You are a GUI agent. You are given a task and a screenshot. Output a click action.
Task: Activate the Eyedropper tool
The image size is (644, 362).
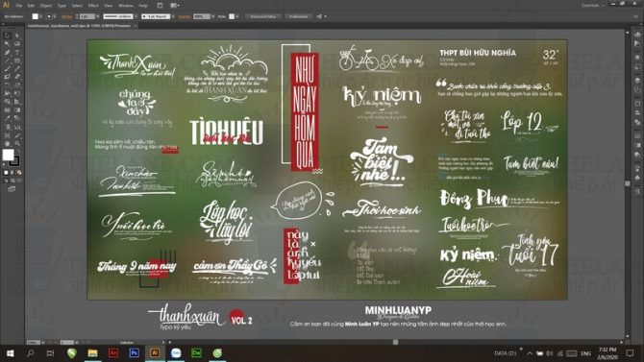7,119
